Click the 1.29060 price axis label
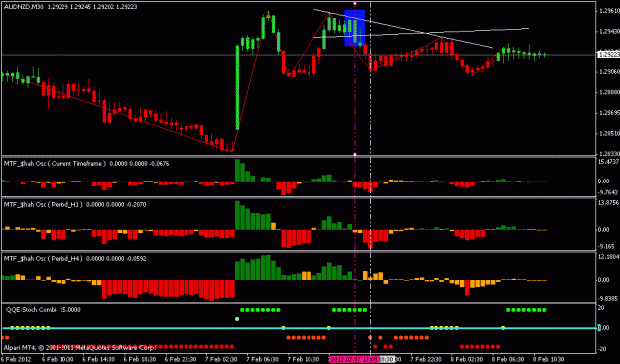This screenshot has width=620, height=364. [609, 72]
